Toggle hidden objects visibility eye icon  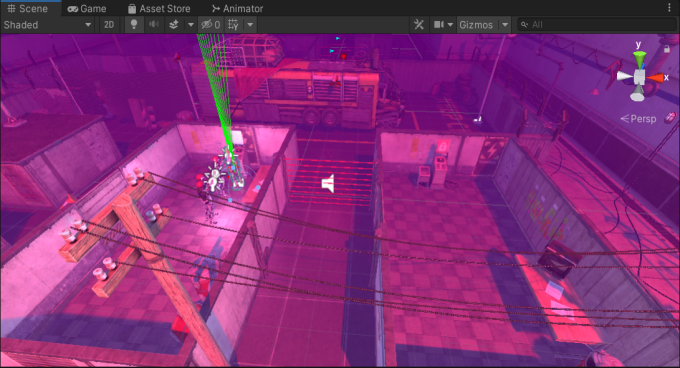(x=211, y=25)
